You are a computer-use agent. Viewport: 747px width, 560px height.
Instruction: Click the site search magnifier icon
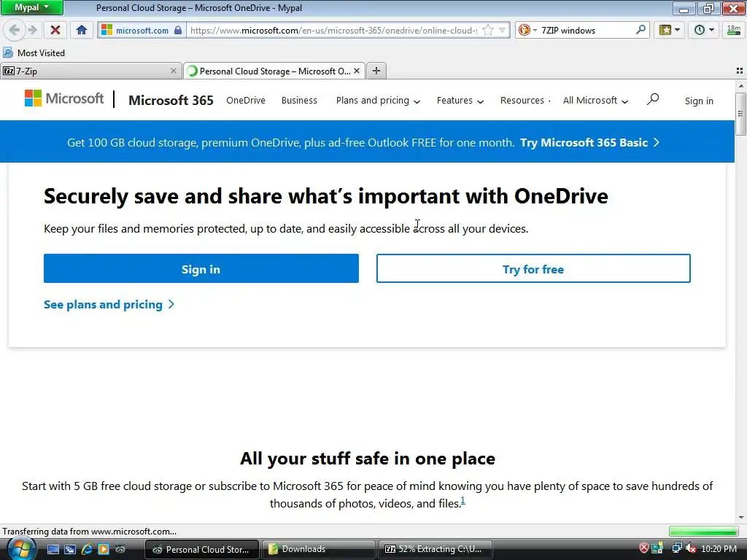pos(653,99)
